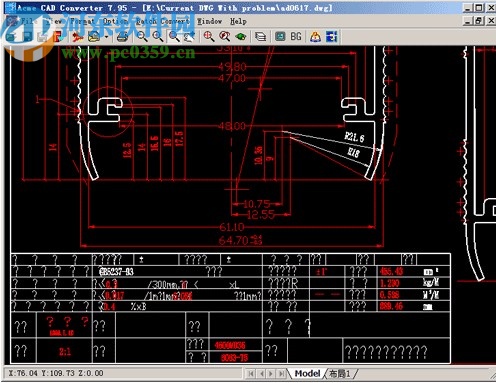Click the Save toolbar icon
The image size is (496, 383).
pos(27,37)
